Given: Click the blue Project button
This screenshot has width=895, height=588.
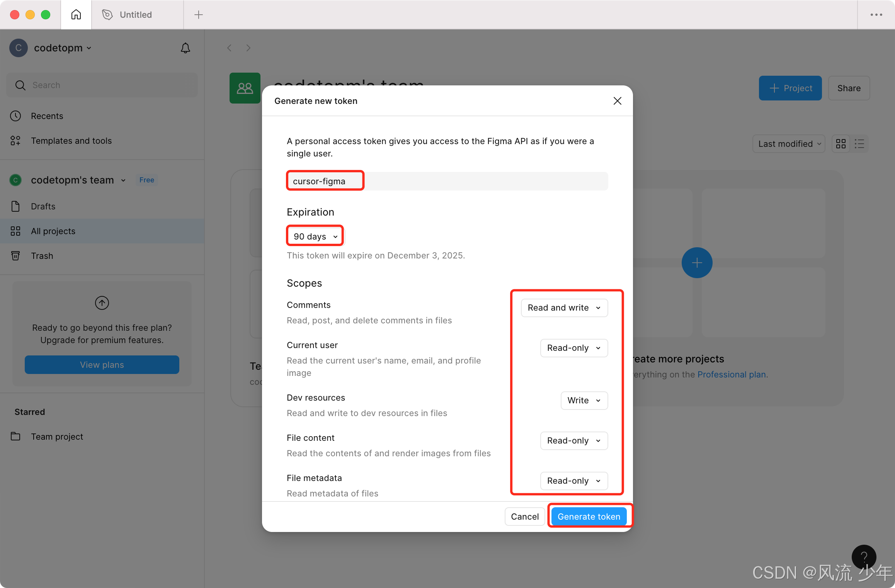Looking at the screenshot, I should click(x=790, y=88).
